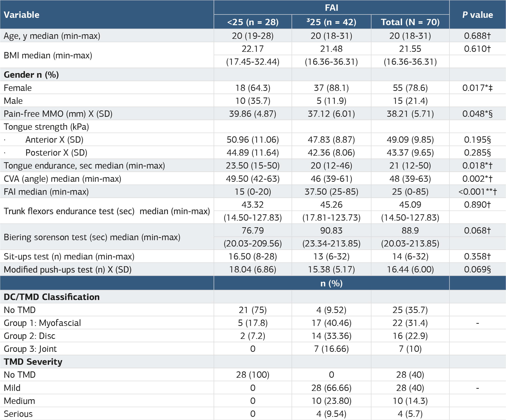Click 'Tongue strength (kPa)' row label
506x420 pixels.
[x=46, y=127]
